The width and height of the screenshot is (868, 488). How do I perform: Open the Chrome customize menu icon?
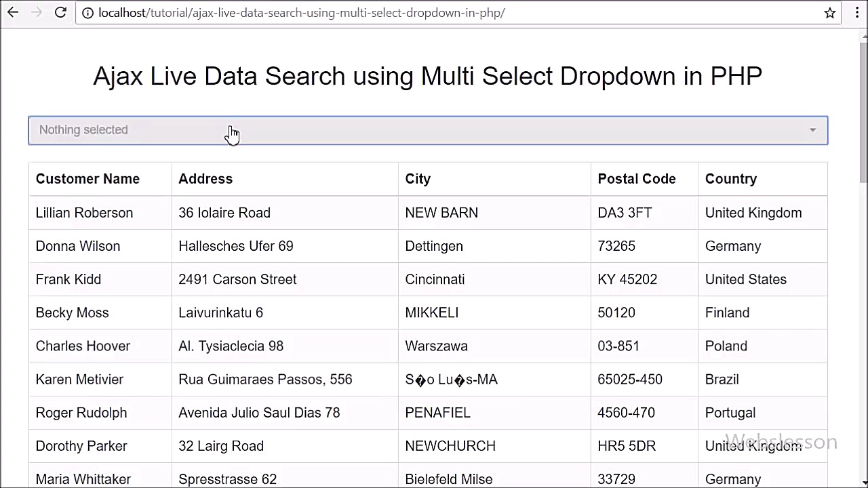coord(856,12)
